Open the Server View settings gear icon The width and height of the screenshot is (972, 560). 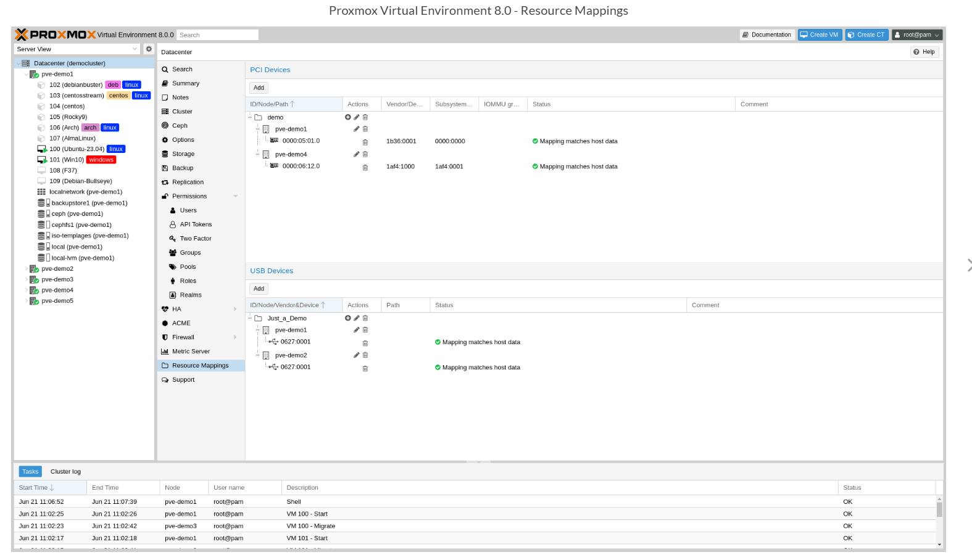pyautogui.click(x=149, y=49)
